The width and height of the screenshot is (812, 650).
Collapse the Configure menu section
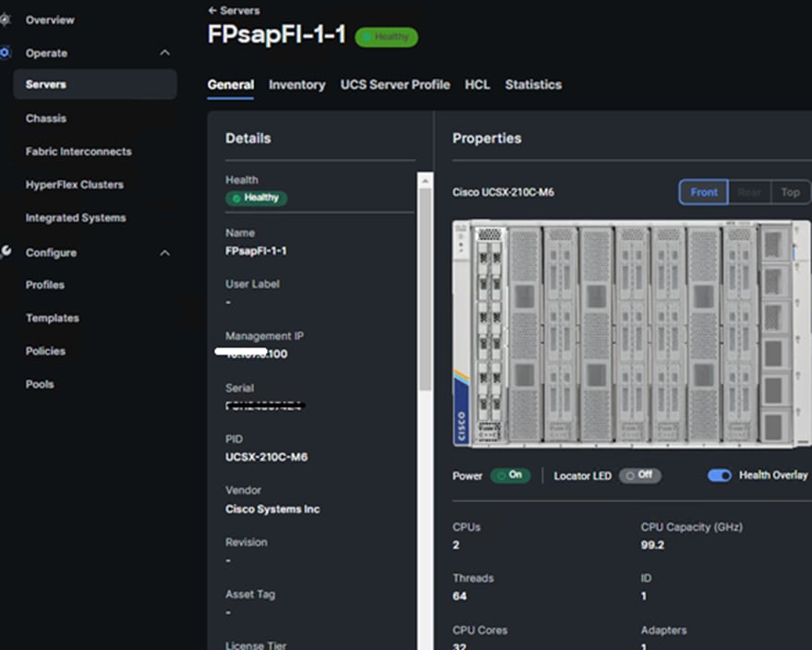164,253
